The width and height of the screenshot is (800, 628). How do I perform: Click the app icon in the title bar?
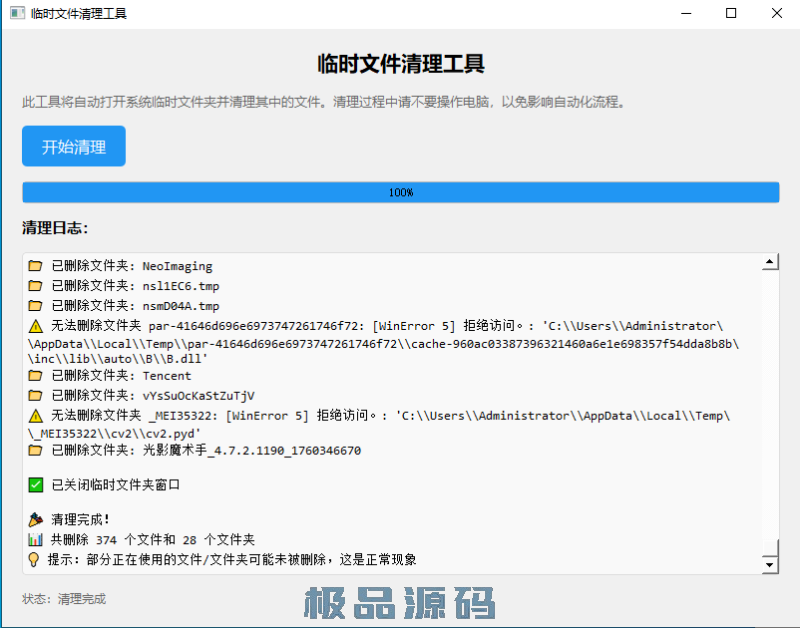coord(16,14)
